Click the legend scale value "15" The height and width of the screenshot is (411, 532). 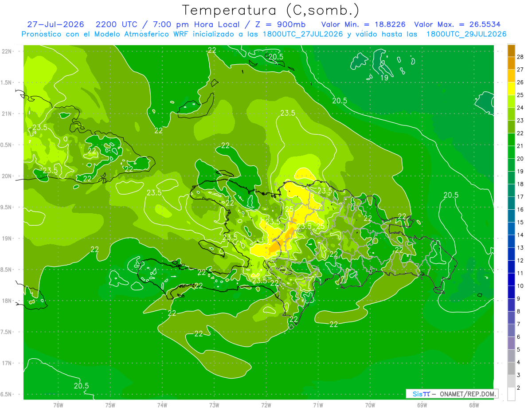pos(520,222)
